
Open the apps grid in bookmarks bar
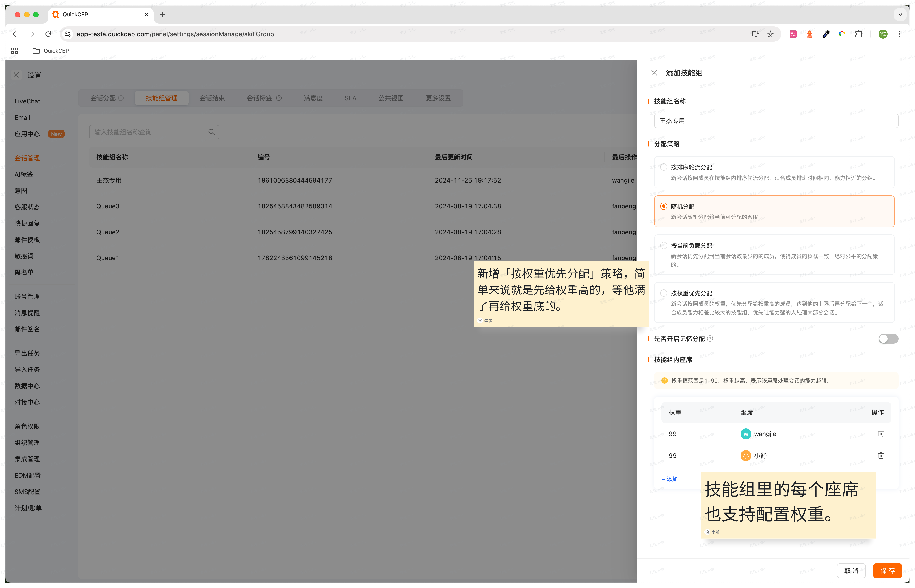[x=15, y=51]
